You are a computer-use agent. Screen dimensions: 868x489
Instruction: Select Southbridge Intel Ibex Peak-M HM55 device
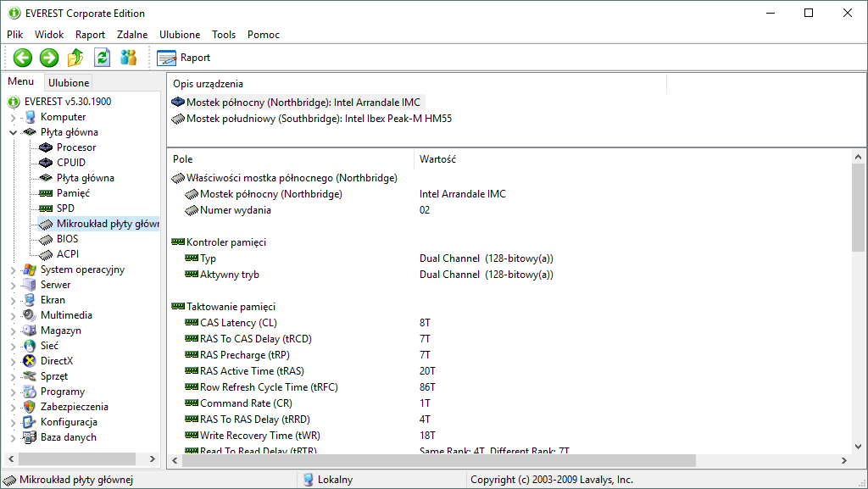point(319,119)
